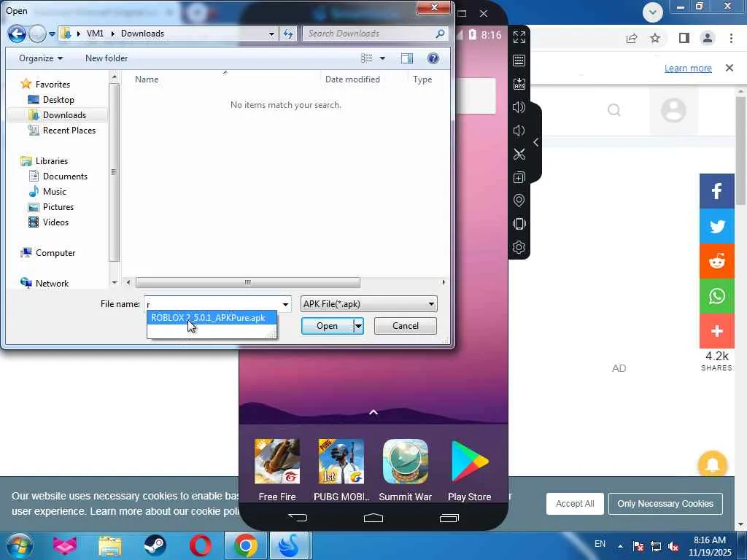Share the page on Reddit
Viewport: 747px width, 560px height.
717,261
